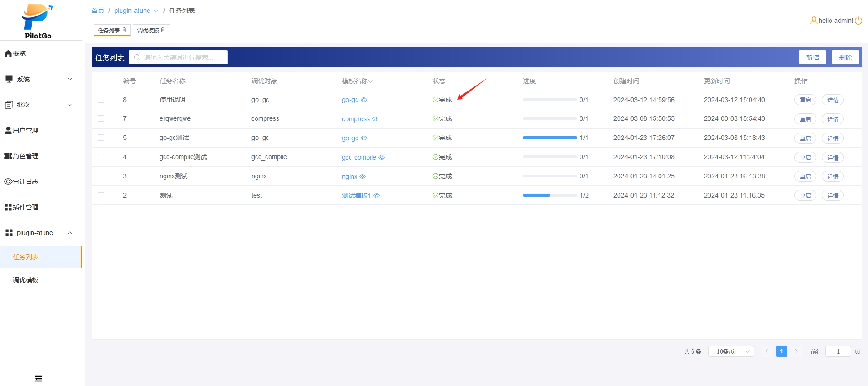Switch to the 任务列表 tab
868x386 pixels.
(x=112, y=30)
